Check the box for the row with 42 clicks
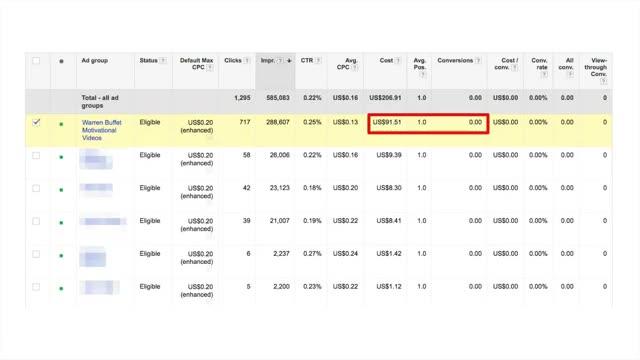640x360 pixels. tap(36, 188)
